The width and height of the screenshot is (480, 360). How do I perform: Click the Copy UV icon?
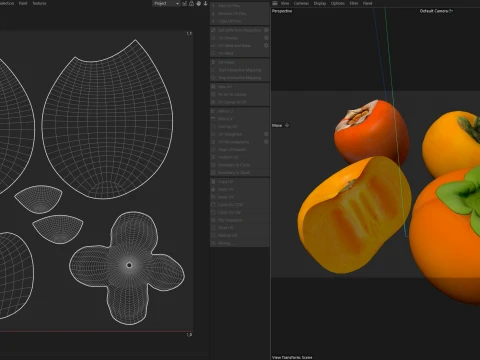tap(214, 182)
